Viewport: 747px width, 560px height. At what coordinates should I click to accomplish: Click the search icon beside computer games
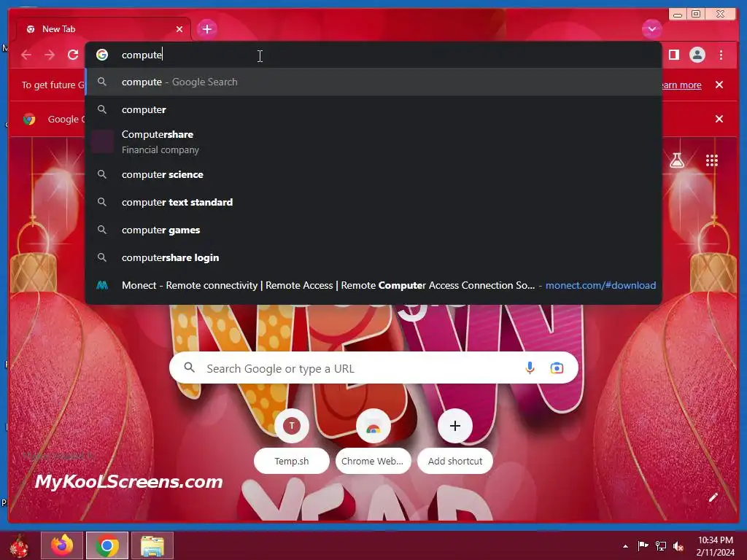pyautogui.click(x=102, y=230)
